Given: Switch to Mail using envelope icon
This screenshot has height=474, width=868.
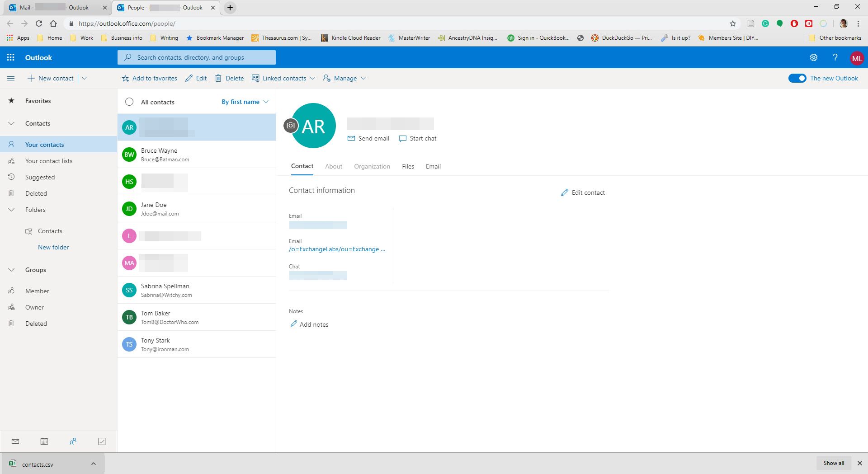Looking at the screenshot, I should coord(15,441).
